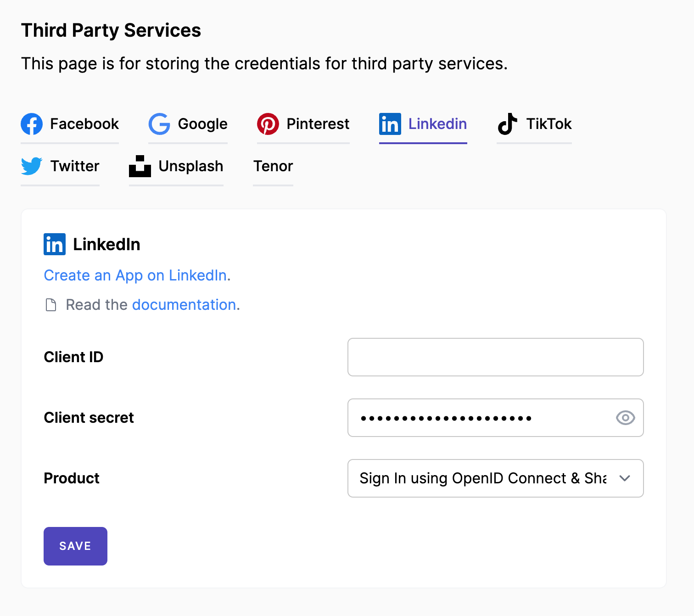Click the LinkedIn tab logo icon
Viewport: 694px width, 616px height.
point(390,124)
